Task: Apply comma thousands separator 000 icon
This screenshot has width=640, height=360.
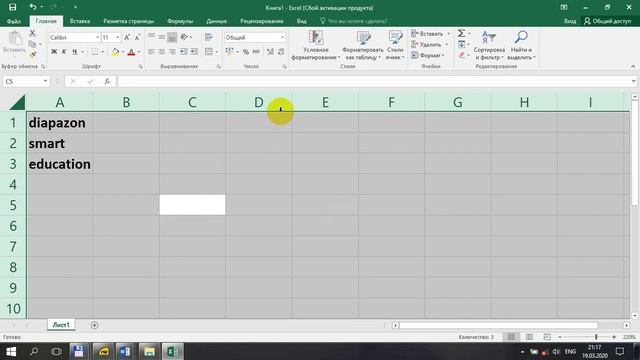Action: (256, 52)
